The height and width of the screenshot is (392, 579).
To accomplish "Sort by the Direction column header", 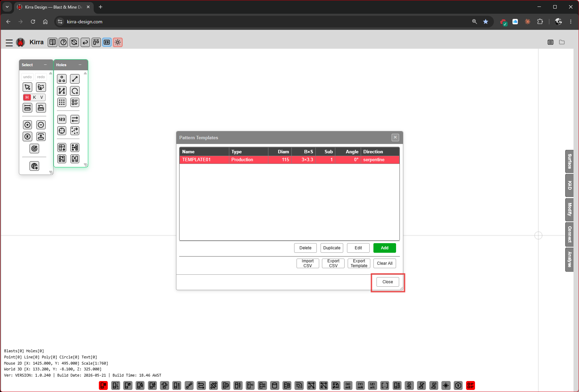I will click(380, 152).
